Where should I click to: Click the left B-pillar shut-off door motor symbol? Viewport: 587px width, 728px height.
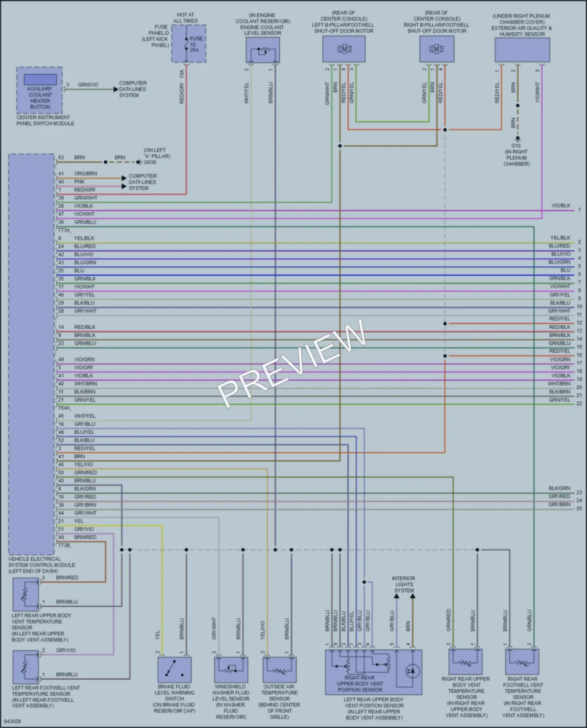tap(344, 49)
